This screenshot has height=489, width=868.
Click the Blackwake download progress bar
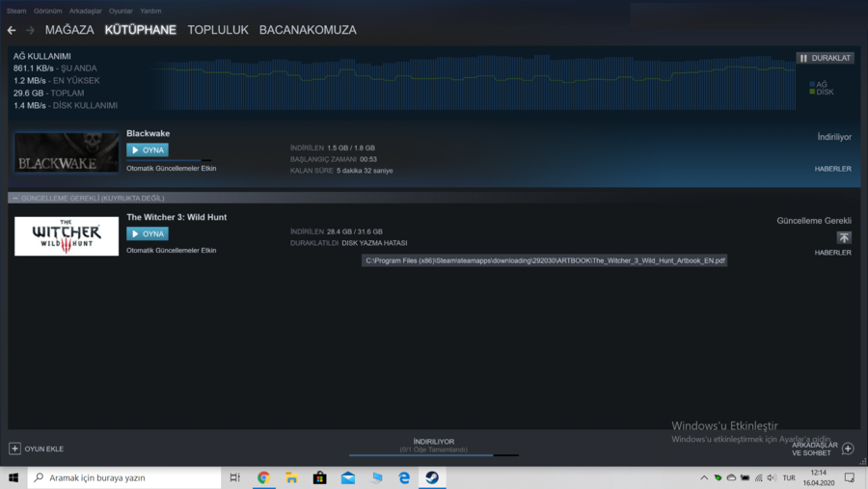(168, 161)
